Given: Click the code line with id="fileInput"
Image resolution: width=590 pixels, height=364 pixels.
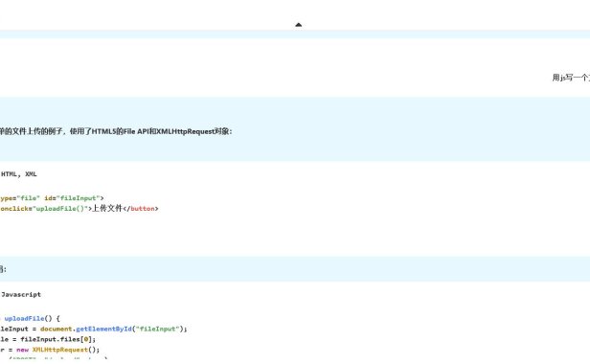Looking at the screenshot, I should pyautogui.click(x=52, y=198).
